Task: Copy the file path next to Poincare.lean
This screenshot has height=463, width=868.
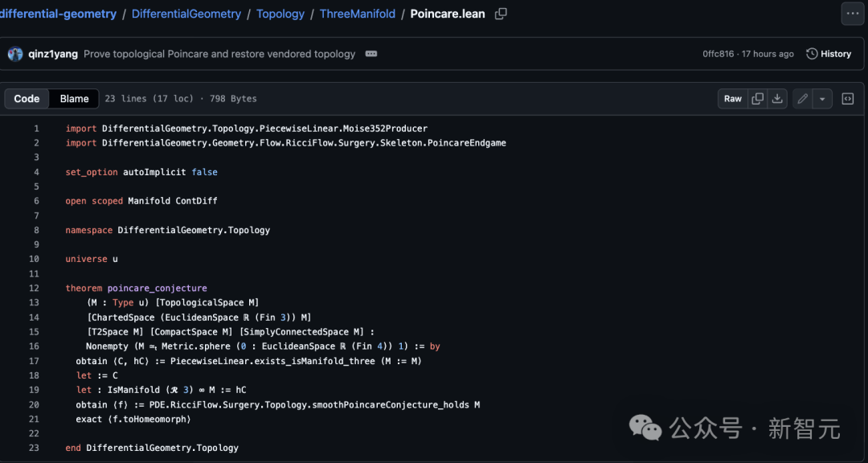Action: (501, 14)
